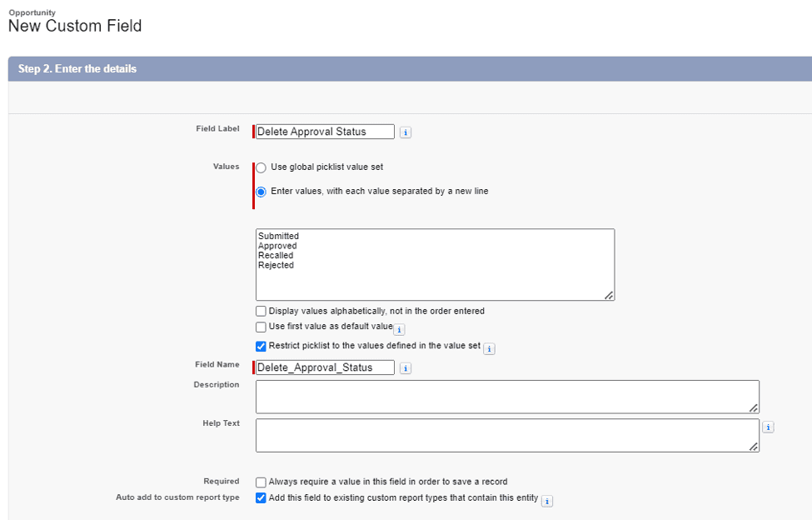The image size is (812, 520).
Task: Click the Field Label text box
Action: pyautogui.click(x=325, y=132)
